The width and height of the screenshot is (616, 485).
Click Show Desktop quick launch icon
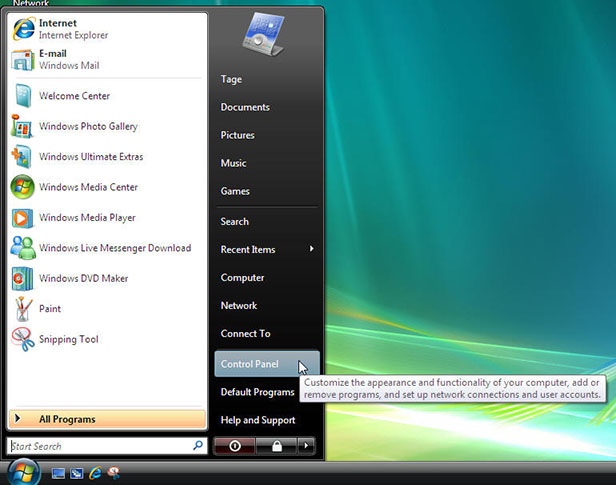tap(58, 473)
